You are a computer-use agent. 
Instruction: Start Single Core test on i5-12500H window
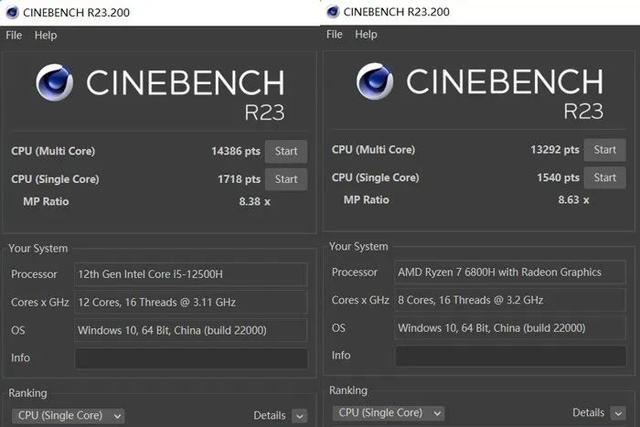pyautogui.click(x=286, y=179)
